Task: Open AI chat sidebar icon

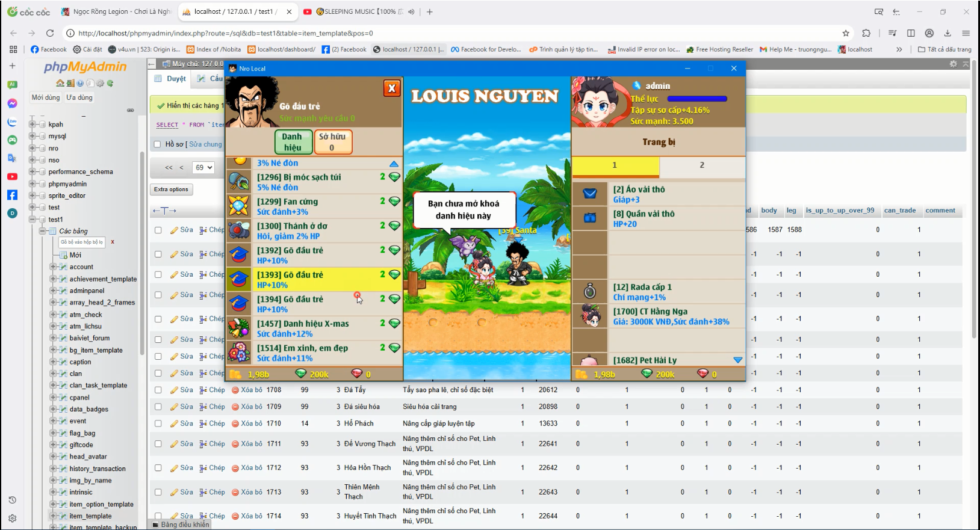Action: (x=12, y=85)
